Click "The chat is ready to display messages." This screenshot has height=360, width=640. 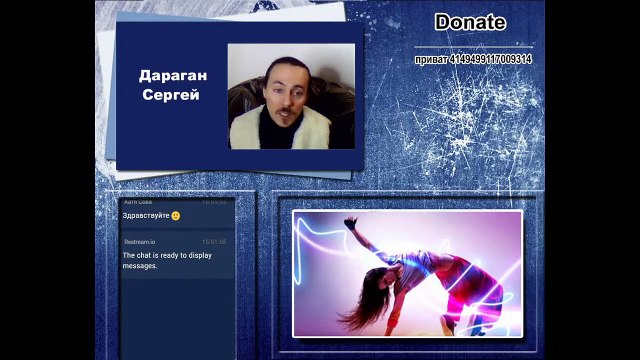click(167, 260)
